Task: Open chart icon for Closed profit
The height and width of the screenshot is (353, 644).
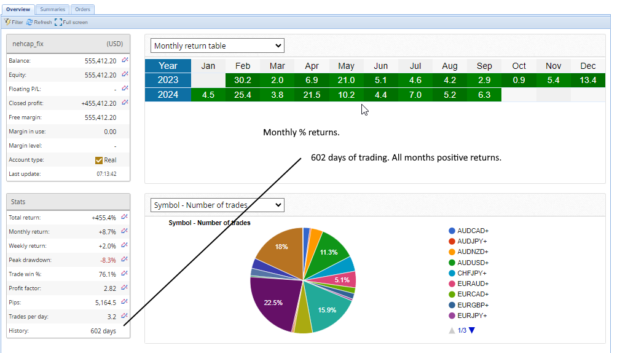Action: (x=125, y=103)
